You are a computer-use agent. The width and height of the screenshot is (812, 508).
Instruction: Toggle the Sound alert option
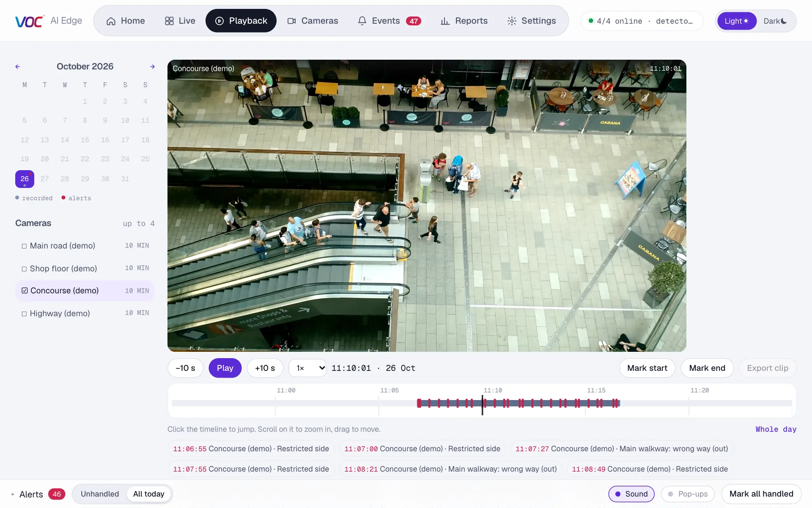[631, 494]
